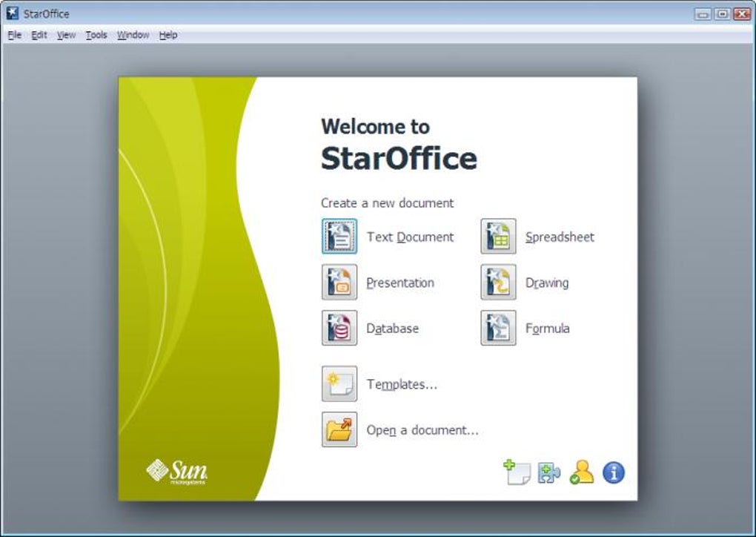Viewport: 756px width, 537px height.
Task: Click the Templates sun-document icon
Action: pos(339,383)
